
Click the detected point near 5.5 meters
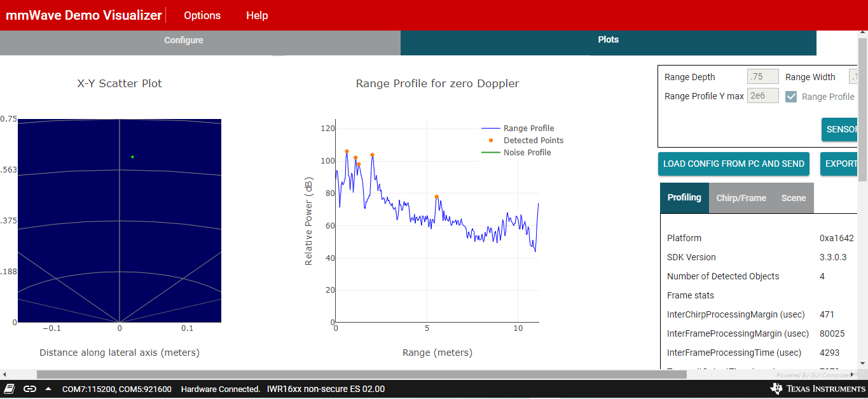point(436,197)
